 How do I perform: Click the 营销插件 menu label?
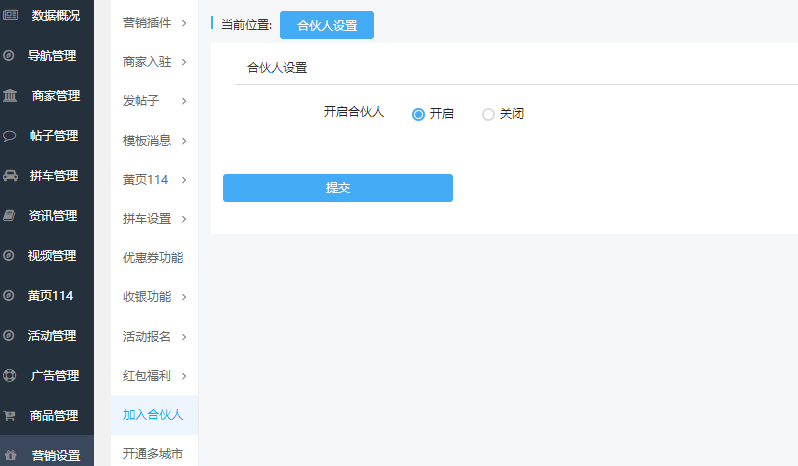pyautogui.click(x=147, y=23)
